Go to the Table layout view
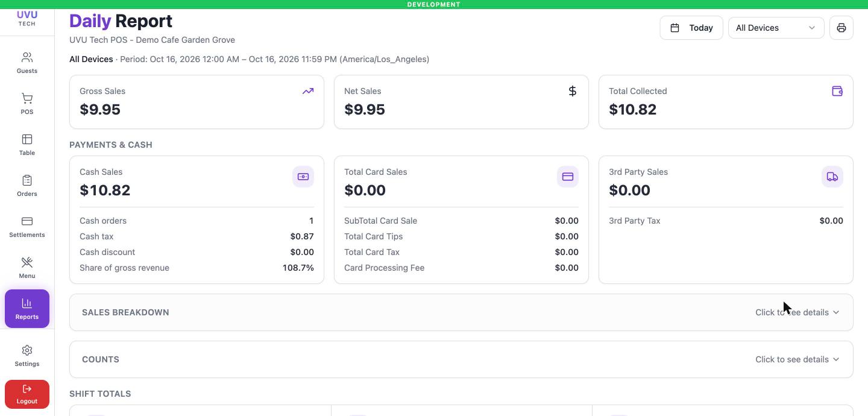Image resolution: width=868 pixels, height=416 pixels. (27, 145)
